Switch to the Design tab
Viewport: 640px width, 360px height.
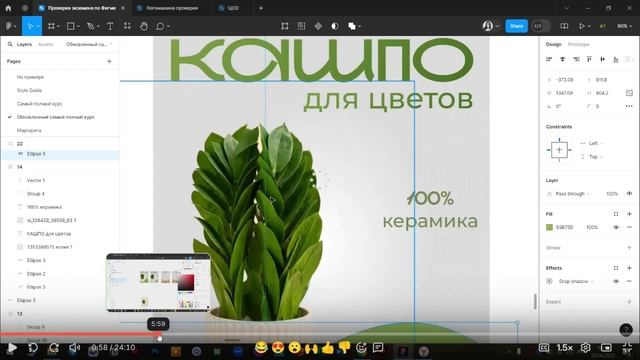(x=553, y=44)
